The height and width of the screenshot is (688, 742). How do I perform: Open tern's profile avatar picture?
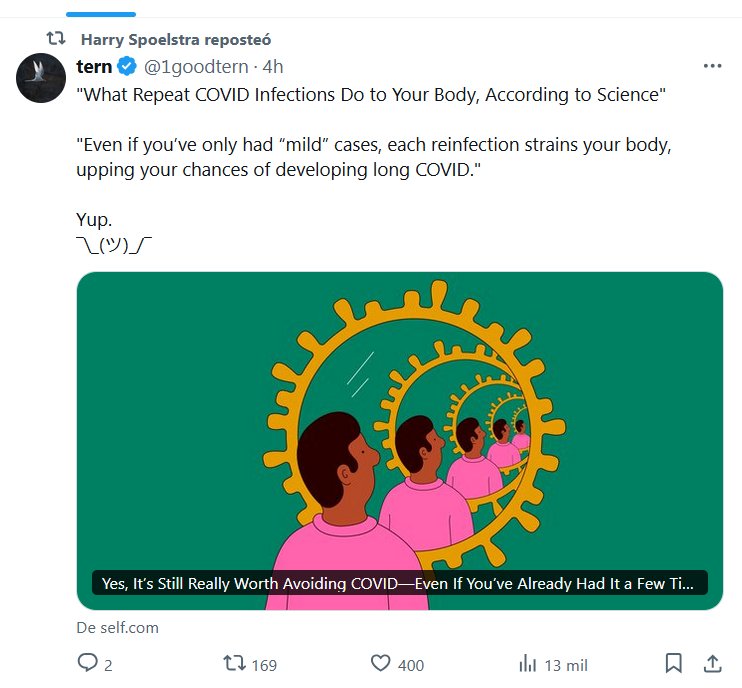[x=41, y=78]
